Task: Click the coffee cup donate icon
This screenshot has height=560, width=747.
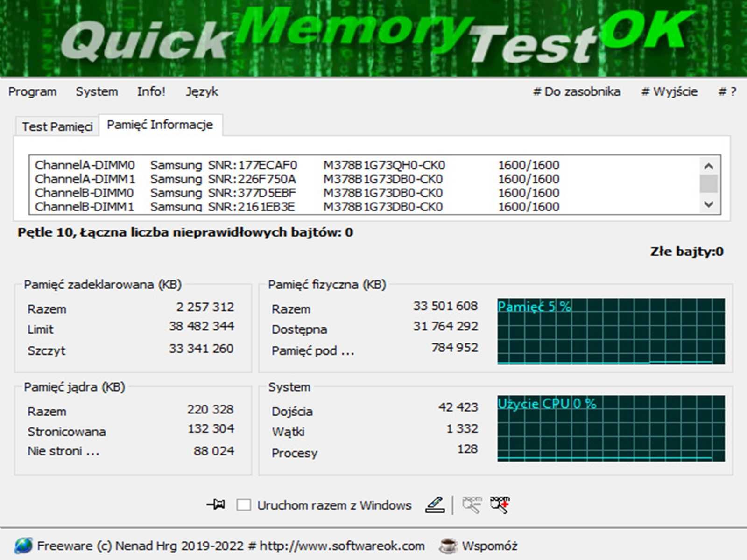Action: pyautogui.click(x=448, y=546)
